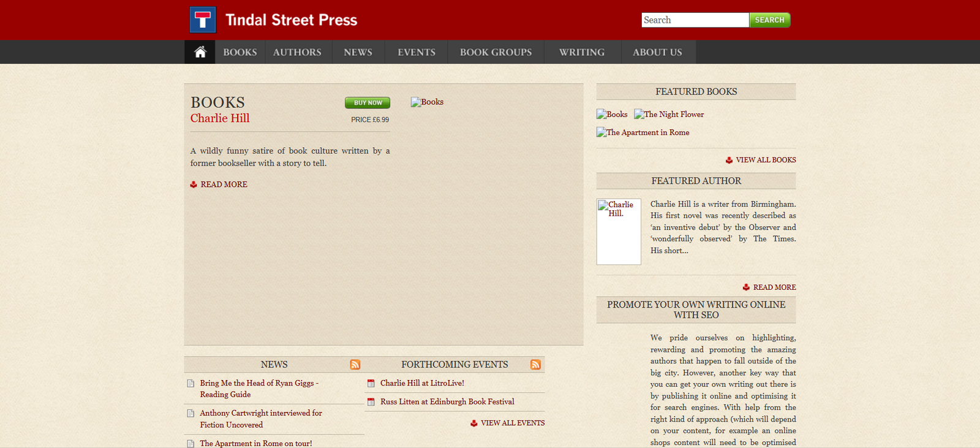Click in the Search input field
Image resolution: width=980 pixels, height=448 pixels.
coord(695,20)
